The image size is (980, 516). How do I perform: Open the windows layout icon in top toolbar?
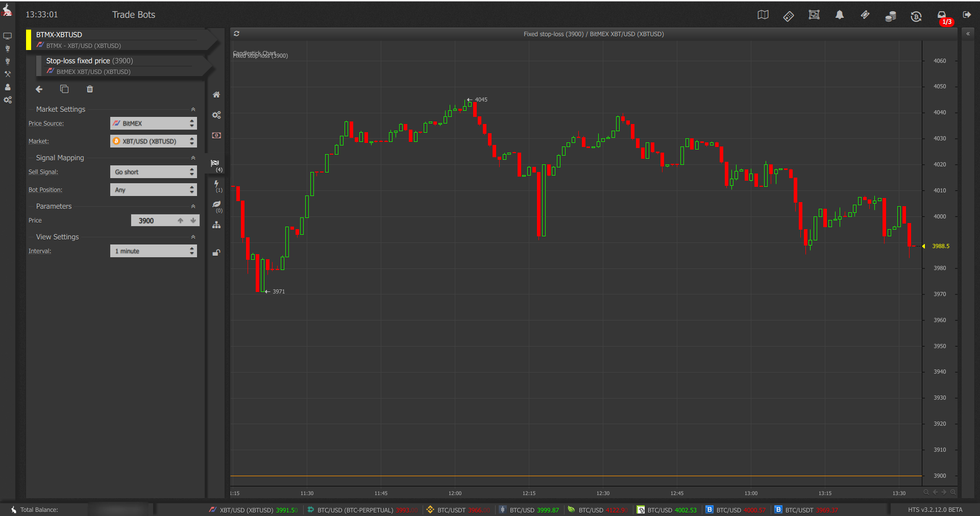pyautogui.click(x=814, y=15)
